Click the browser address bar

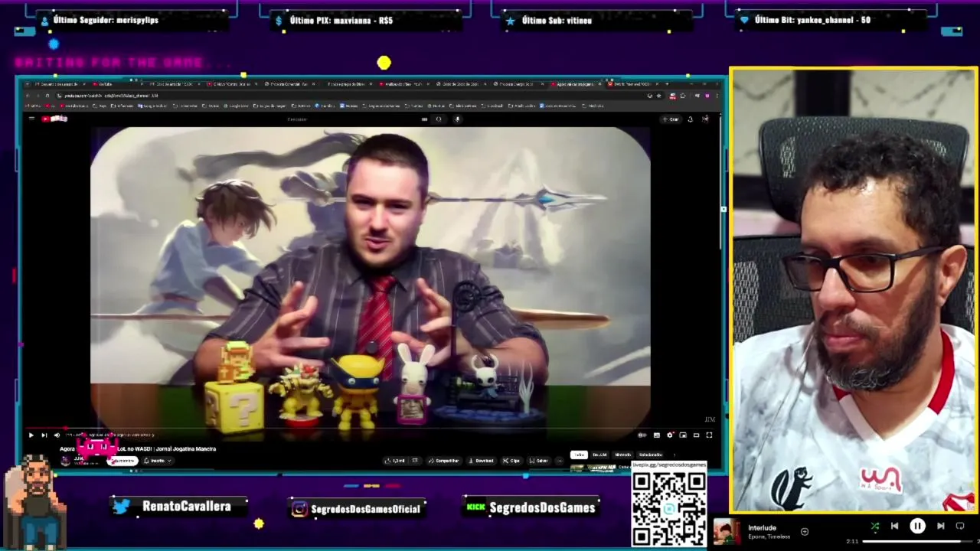(360, 96)
